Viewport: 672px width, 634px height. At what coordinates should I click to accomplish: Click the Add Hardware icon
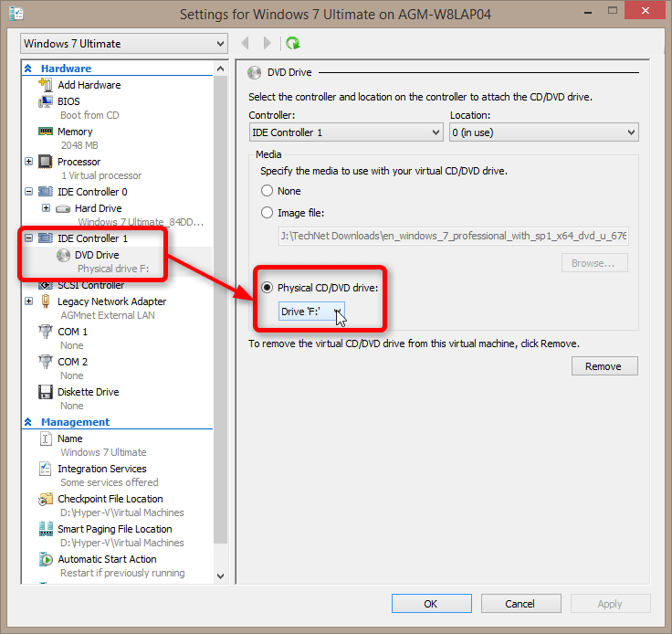click(46, 85)
